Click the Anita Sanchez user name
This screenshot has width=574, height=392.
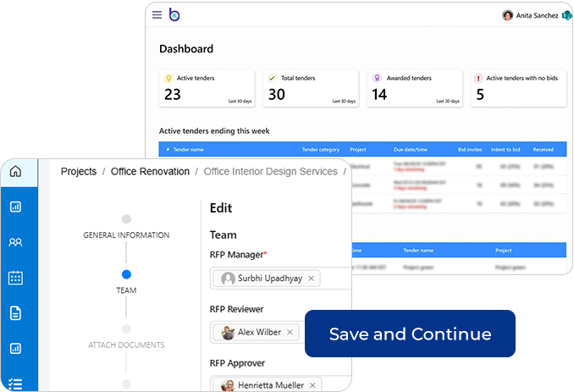[537, 15]
